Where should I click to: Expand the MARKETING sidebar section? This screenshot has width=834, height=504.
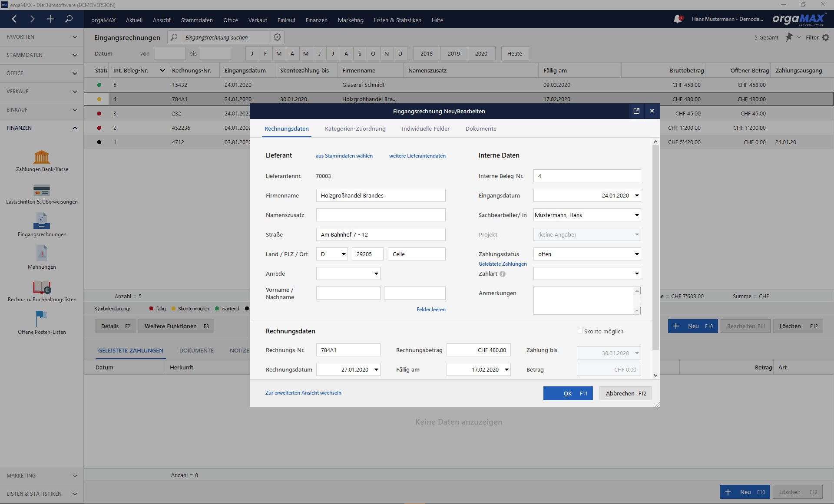click(42, 476)
